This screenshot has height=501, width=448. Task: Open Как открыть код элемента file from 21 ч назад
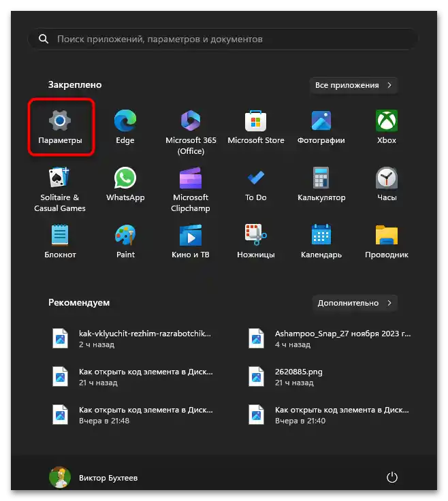click(x=133, y=376)
